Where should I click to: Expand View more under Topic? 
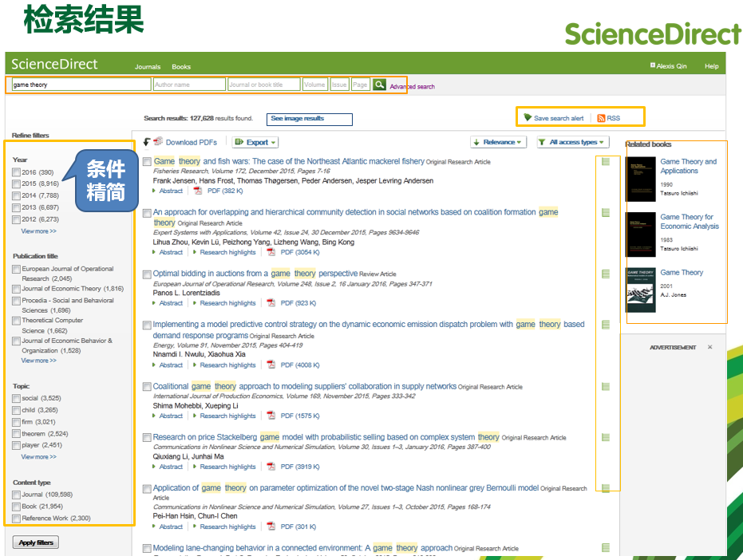(x=38, y=457)
